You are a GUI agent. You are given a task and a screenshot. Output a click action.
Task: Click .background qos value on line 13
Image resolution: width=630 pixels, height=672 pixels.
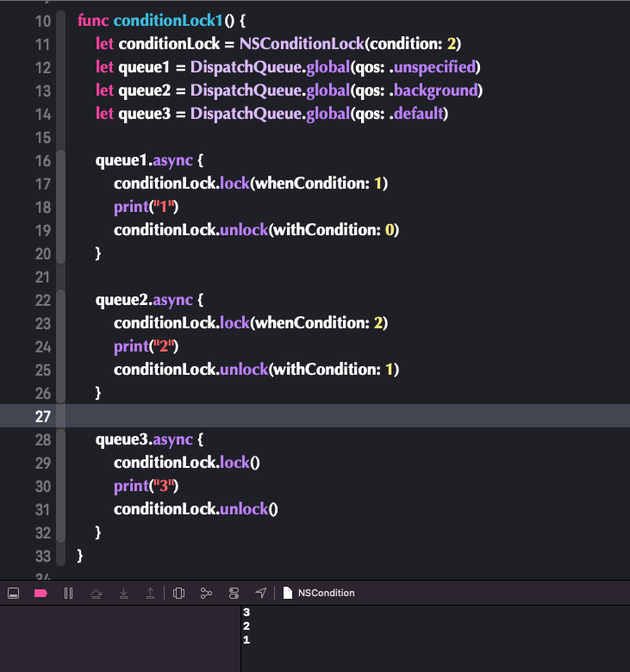434,90
